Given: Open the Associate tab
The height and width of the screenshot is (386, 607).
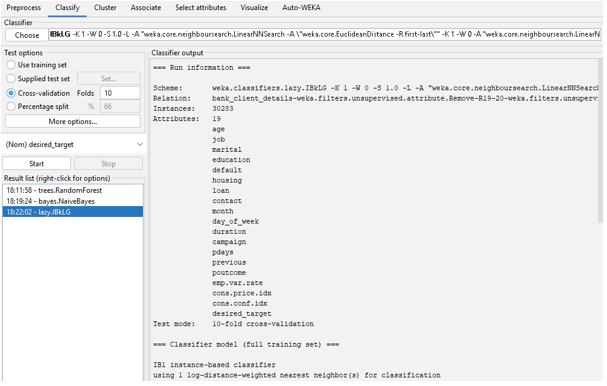Looking at the screenshot, I should click(146, 8).
